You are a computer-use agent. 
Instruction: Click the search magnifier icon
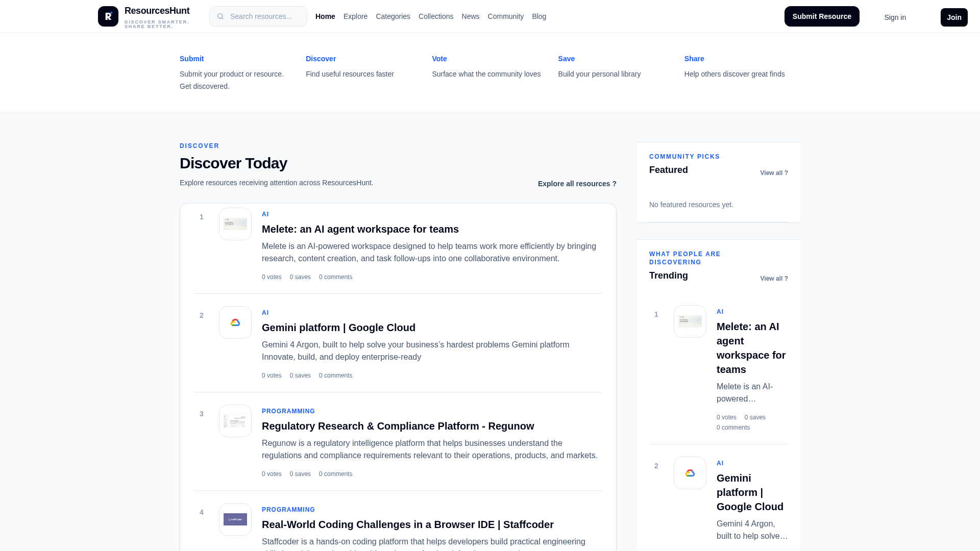tap(220, 16)
